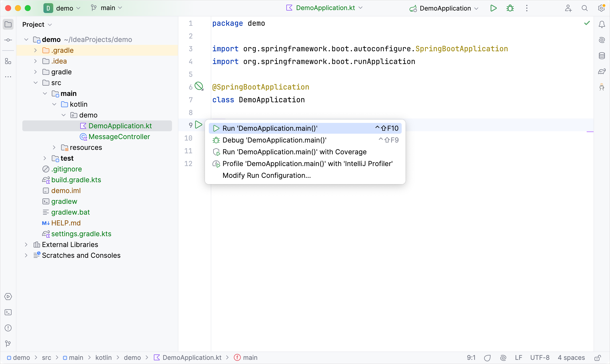
Task: Choose Modify Run Configuration... menu item
Action: tap(305, 175)
